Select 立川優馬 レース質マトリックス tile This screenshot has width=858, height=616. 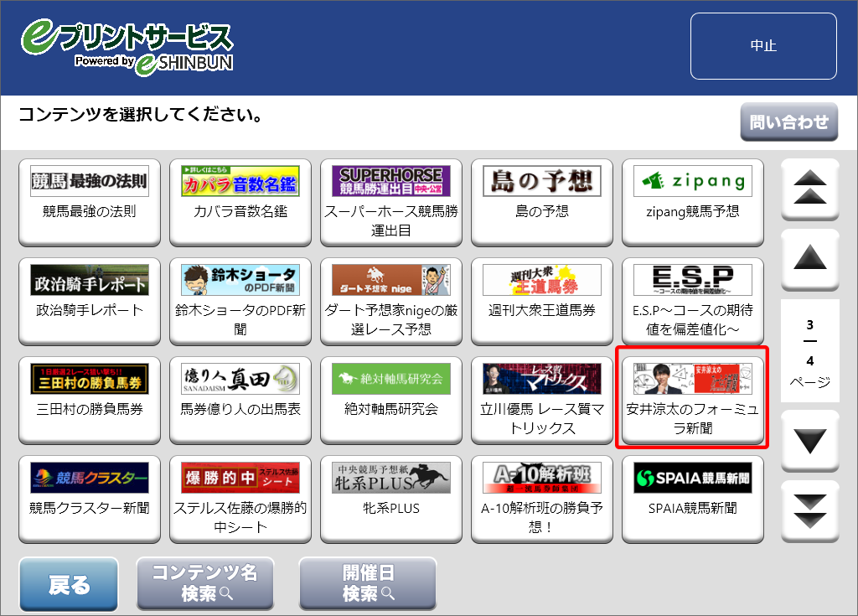(542, 401)
